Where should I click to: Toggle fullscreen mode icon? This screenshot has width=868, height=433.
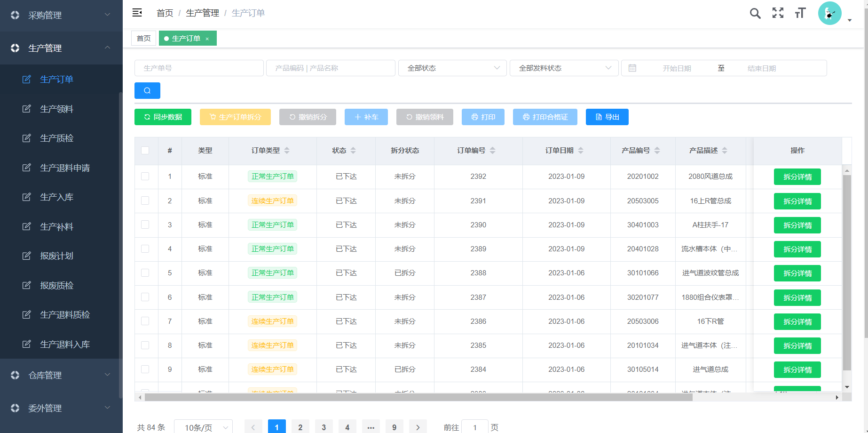(x=778, y=13)
